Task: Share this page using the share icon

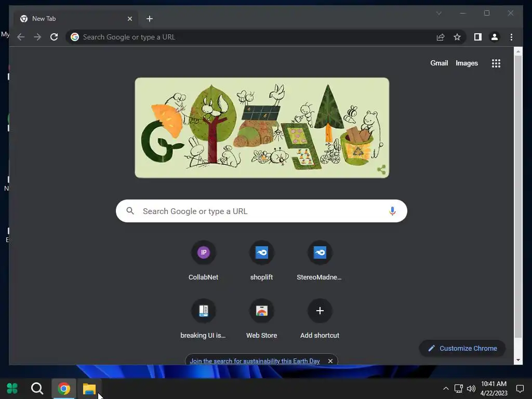Action: [x=441, y=37]
